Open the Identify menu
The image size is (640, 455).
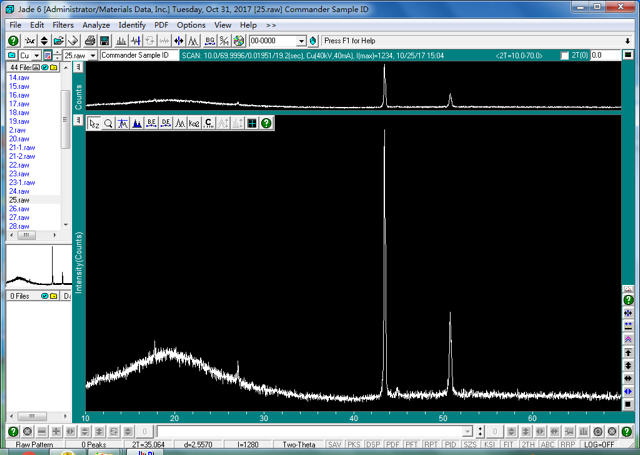132,25
